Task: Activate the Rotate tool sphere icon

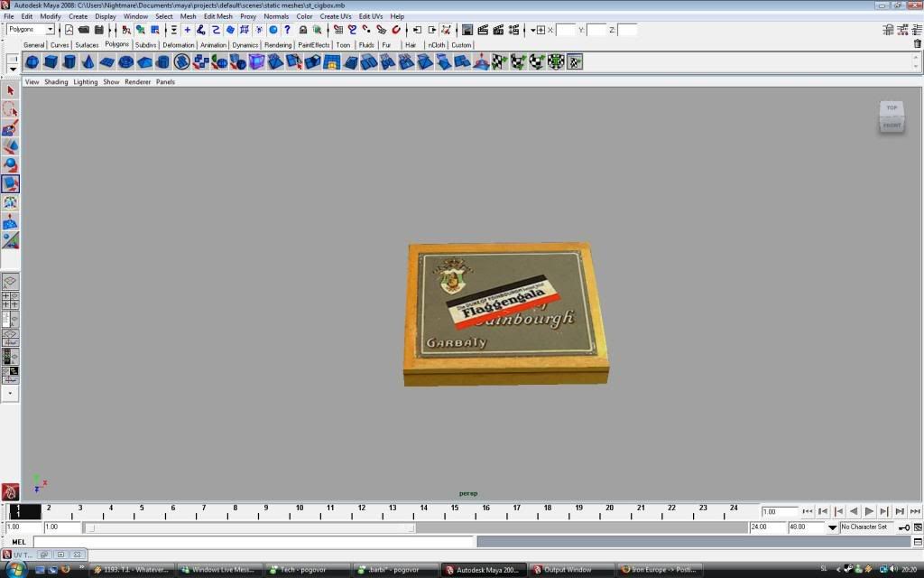Action: (x=10, y=165)
